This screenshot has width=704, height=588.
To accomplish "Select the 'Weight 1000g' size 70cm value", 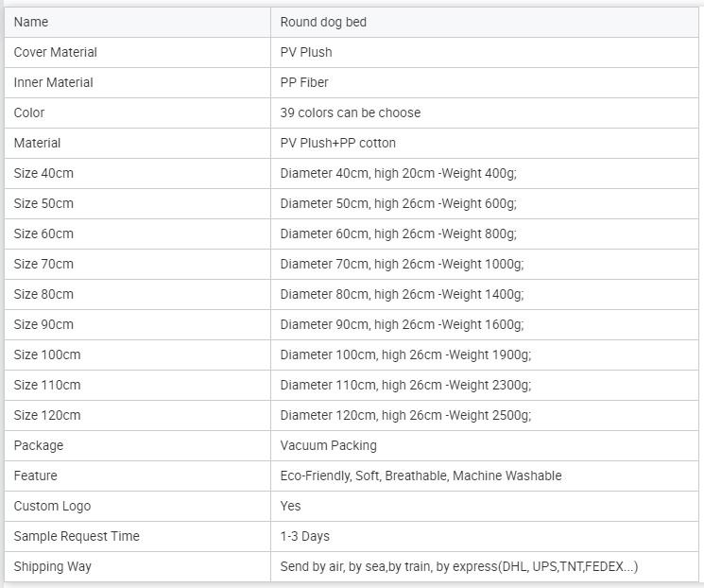I will (483, 264).
